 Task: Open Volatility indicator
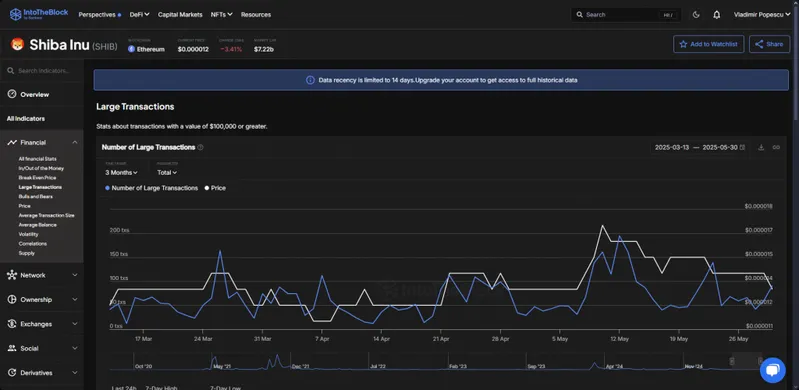click(x=29, y=235)
